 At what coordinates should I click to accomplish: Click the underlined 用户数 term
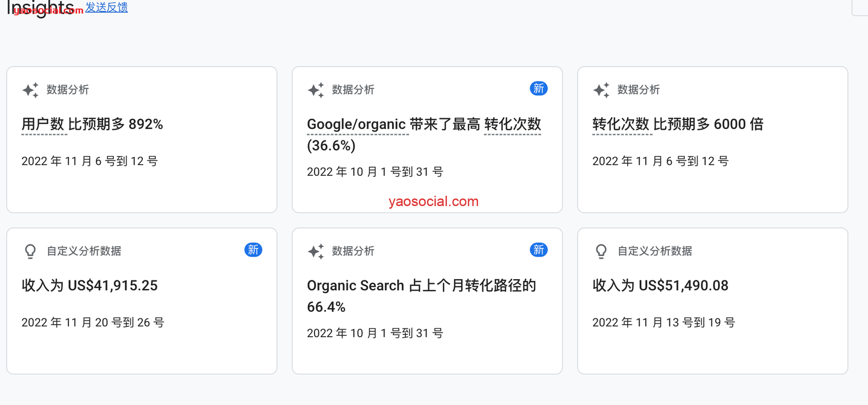[x=43, y=124]
